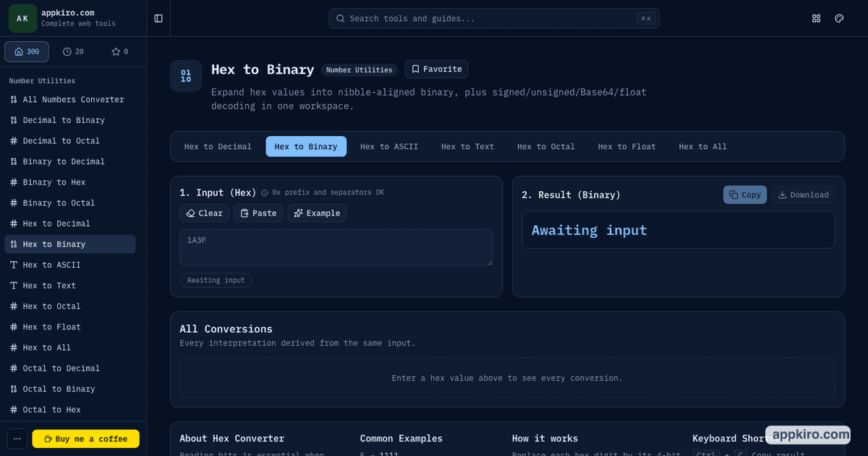The height and width of the screenshot is (456, 868).
Task: Click the Hex to Binary 0110 icon
Action: 186,76
